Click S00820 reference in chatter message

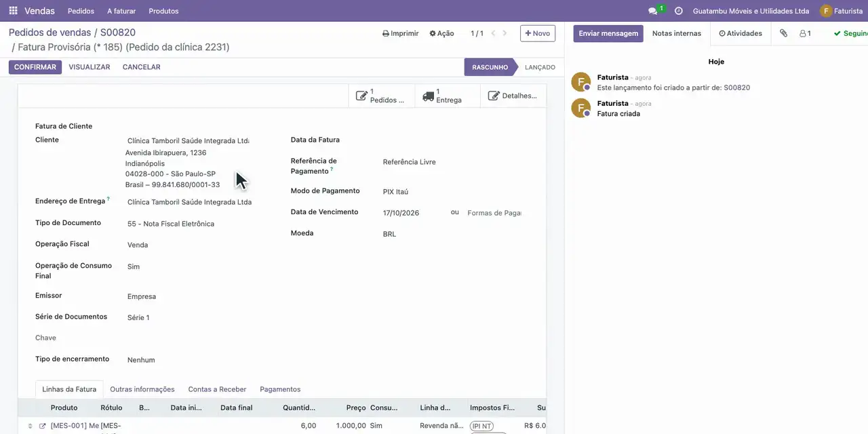tap(736, 87)
